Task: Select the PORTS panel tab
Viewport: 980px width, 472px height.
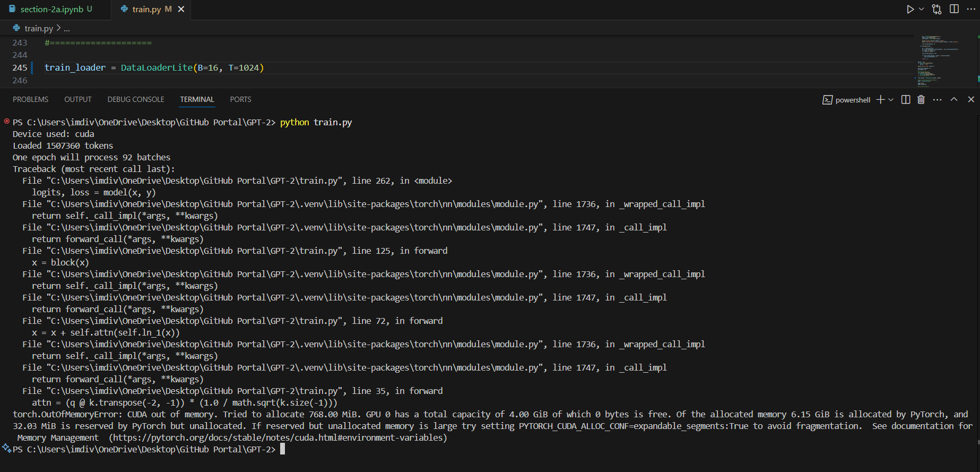Action: pyautogui.click(x=240, y=99)
